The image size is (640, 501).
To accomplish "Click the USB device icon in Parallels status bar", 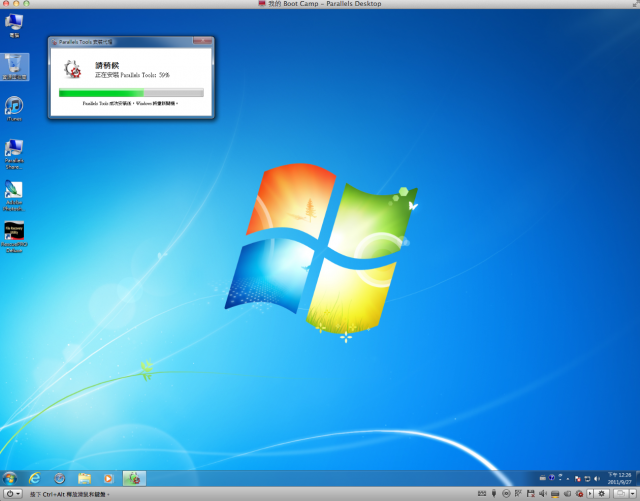I will [494, 493].
